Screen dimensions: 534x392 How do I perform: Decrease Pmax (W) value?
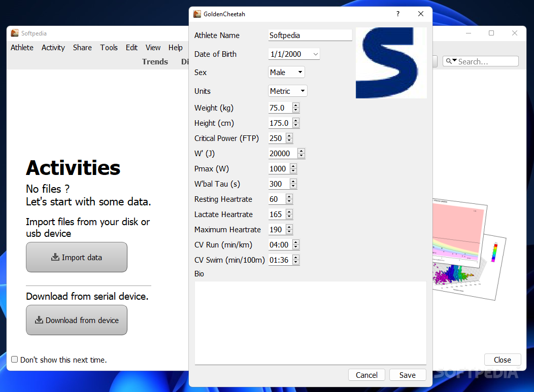click(x=293, y=171)
